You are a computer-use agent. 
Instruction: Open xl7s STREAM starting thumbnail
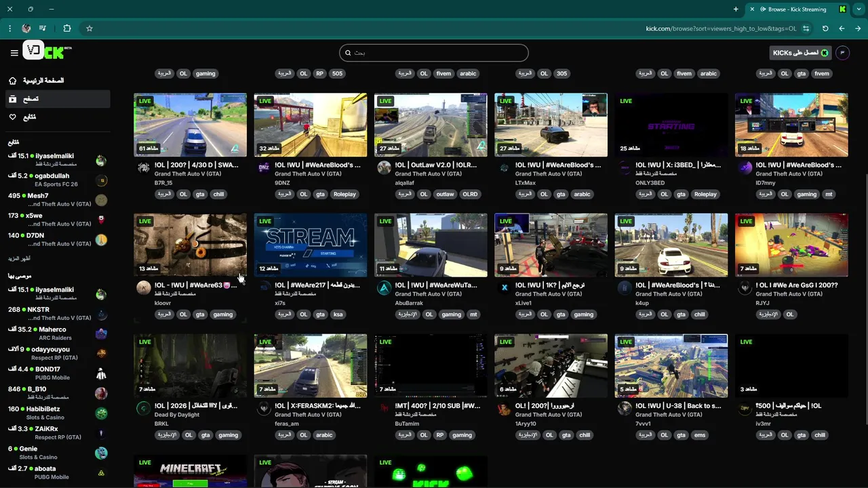(311, 245)
